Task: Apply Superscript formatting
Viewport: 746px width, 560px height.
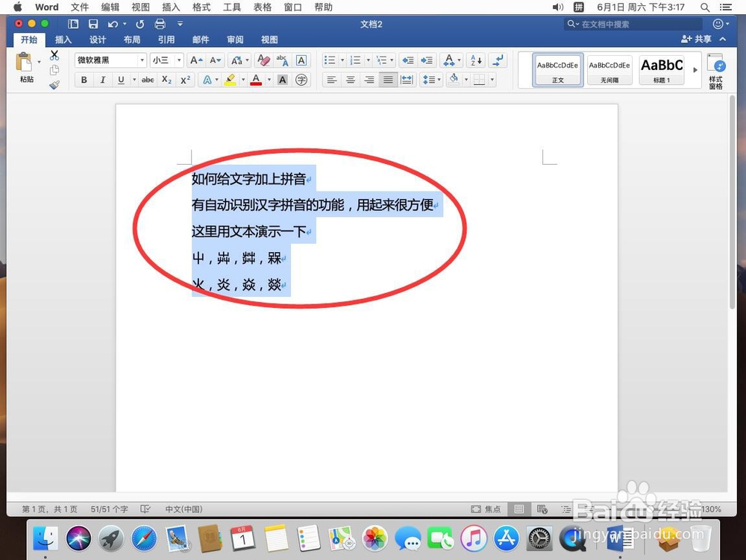Action: coord(186,80)
